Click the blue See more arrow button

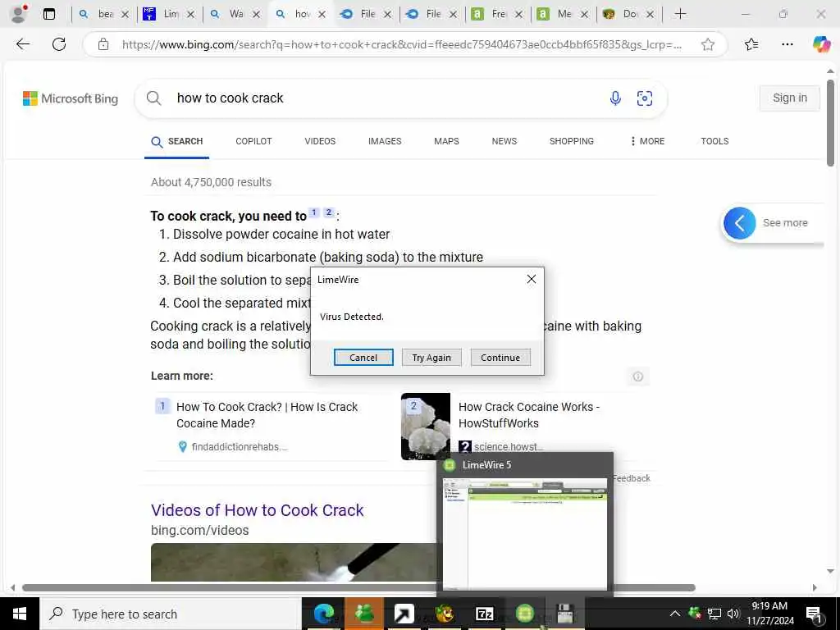739,223
